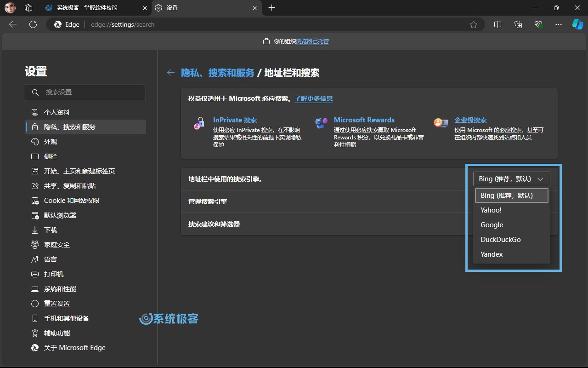Close the 设置 tab
The height and width of the screenshot is (368, 588).
coord(255,8)
